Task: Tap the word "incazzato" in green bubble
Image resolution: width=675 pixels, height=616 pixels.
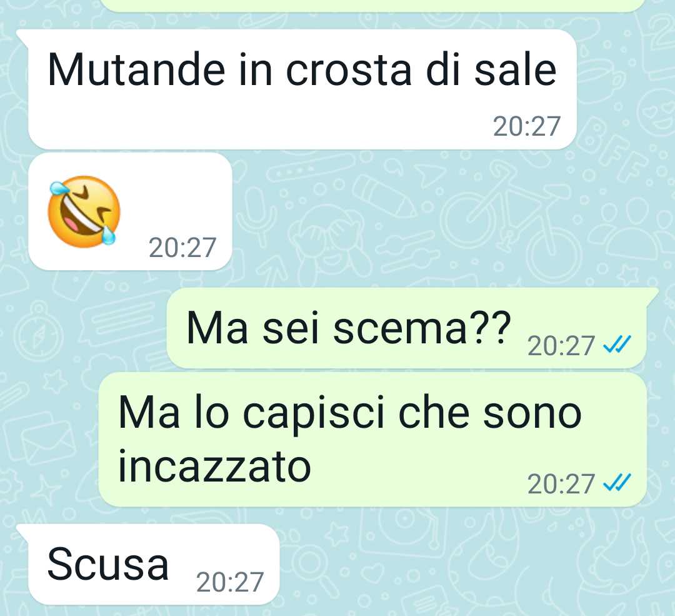Action: 214,467
